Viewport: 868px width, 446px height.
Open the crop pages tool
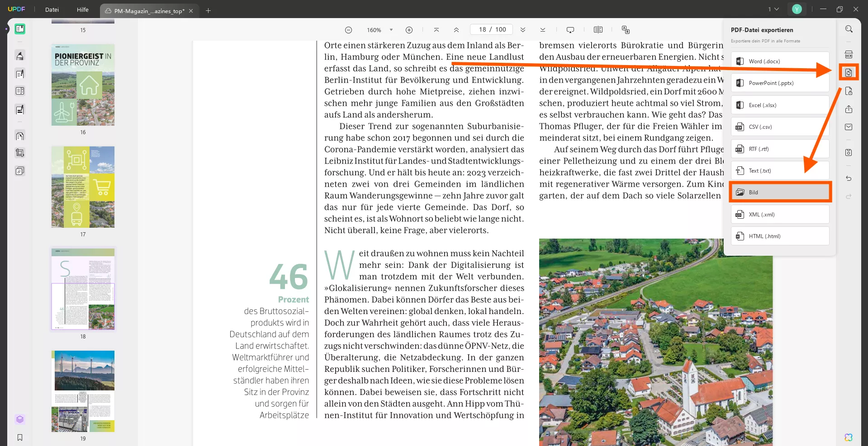(x=19, y=152)
